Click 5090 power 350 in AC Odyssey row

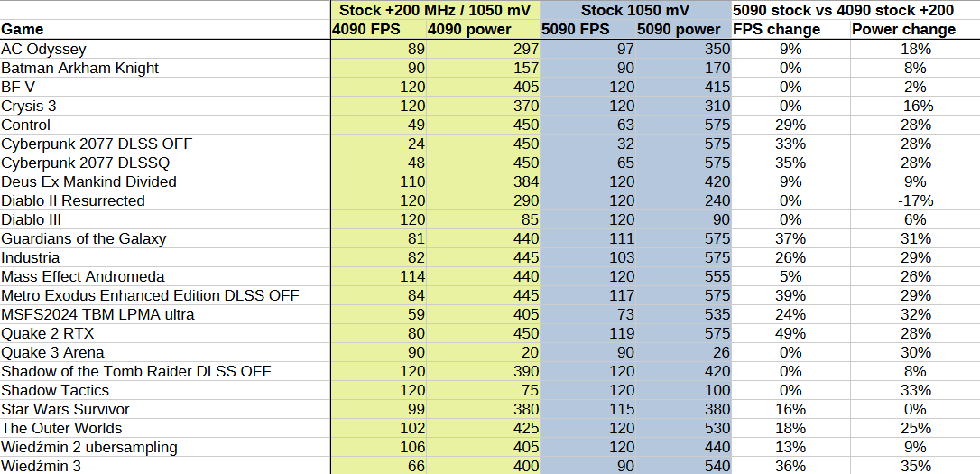point(683,49)
